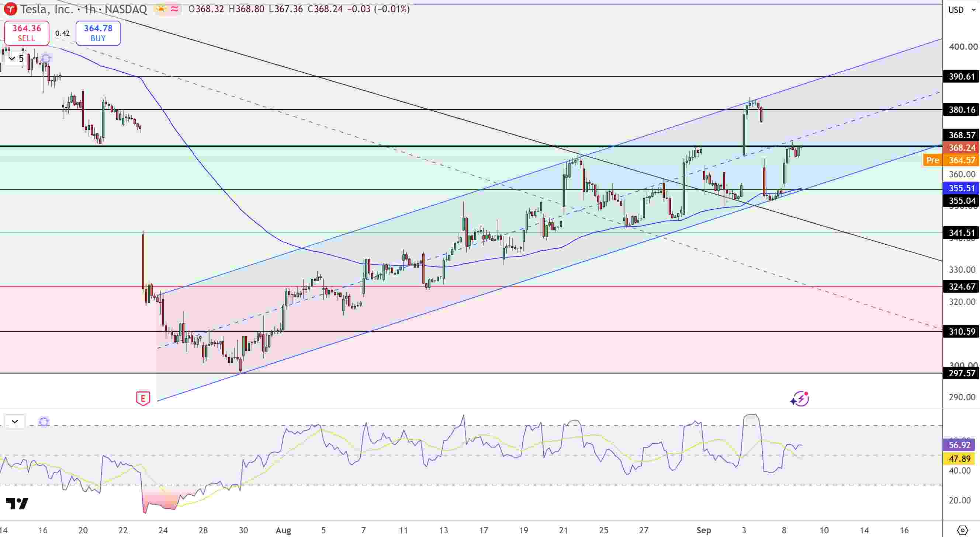Open the USD currency dropdown
This screenshot has width=980, height=537.
coord(961,10)
